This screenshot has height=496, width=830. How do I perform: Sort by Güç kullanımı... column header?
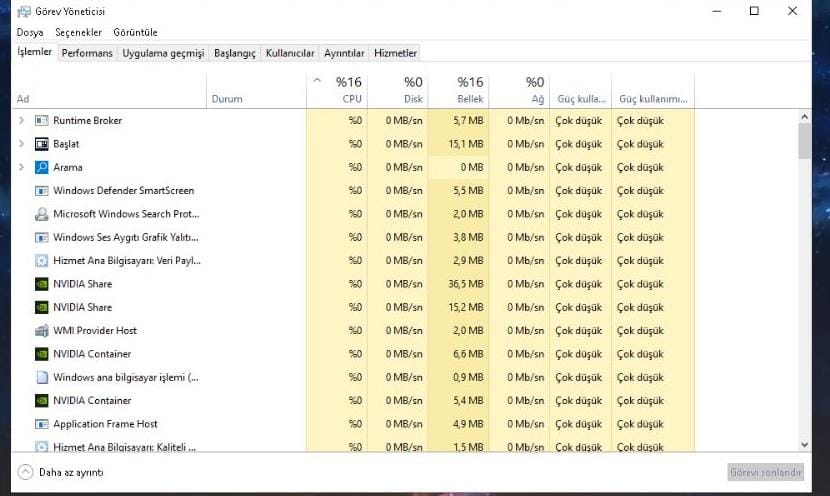tap(653, 91)
